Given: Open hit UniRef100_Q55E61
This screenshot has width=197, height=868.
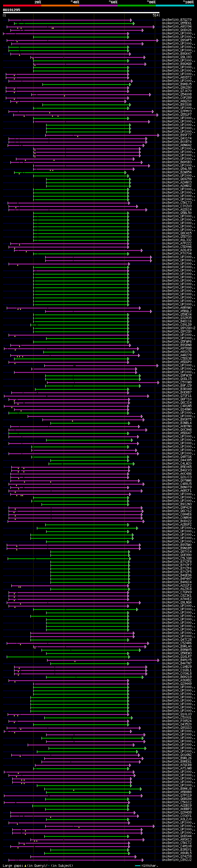Looking at the screenshot, I should [177, 23].
